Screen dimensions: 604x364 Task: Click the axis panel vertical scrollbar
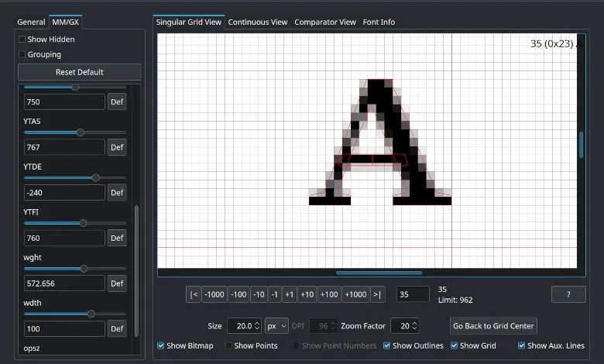tap(136, 271)
